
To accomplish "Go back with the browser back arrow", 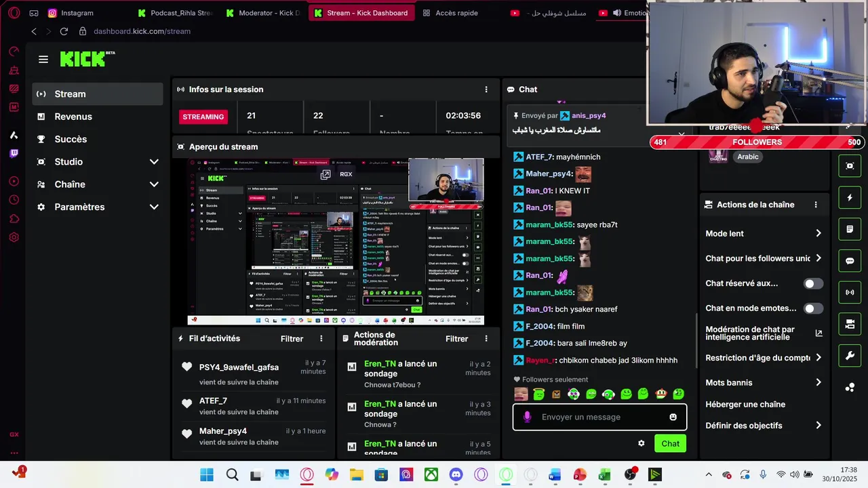I will pos(34,31).
